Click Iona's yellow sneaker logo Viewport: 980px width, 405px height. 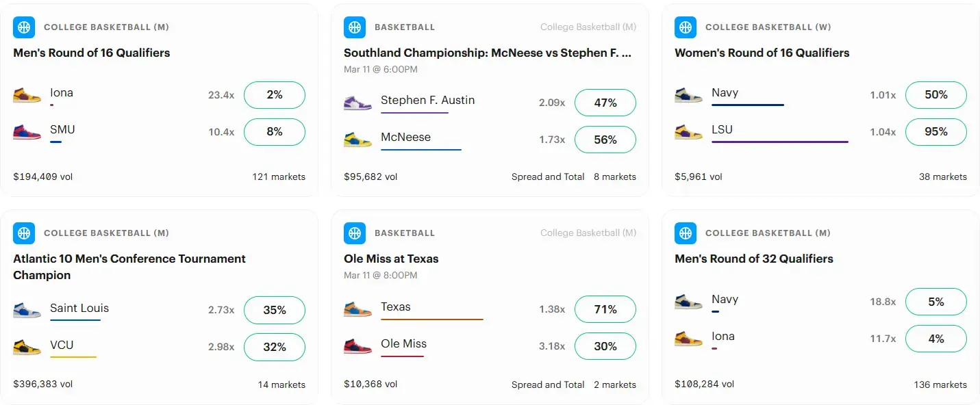(26, 96)
